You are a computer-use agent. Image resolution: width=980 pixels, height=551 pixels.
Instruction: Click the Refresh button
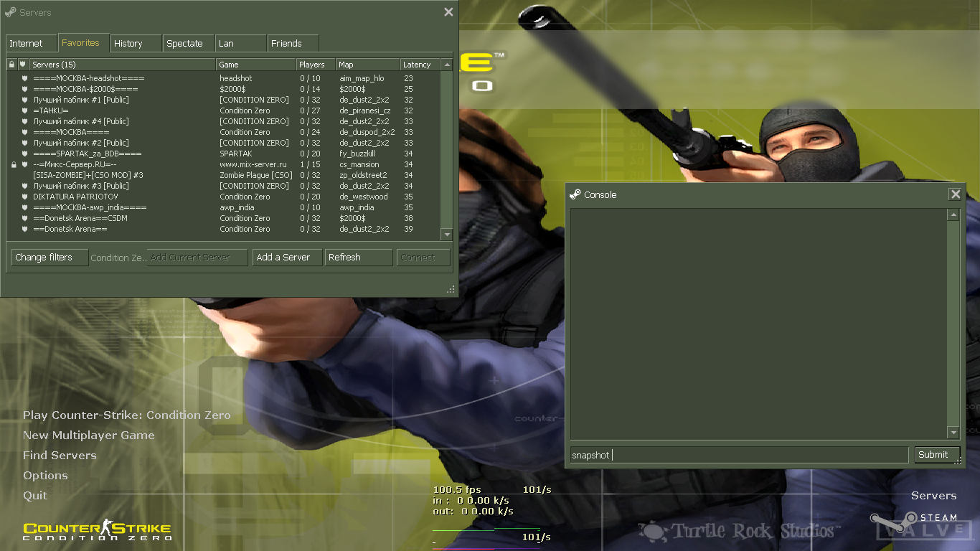pyautogui.click(x=359, y=257)
